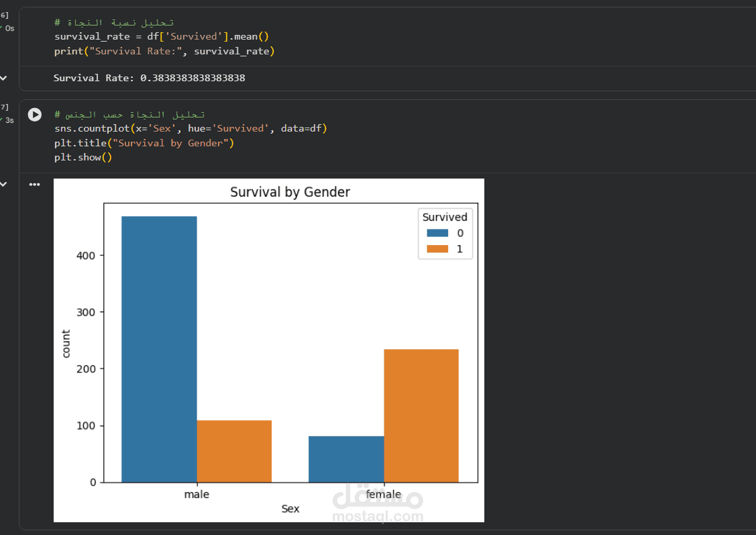The height and width of the screenshot is (535, 756).
Task: Click the 'count' y-axis title
Action: 66,344
